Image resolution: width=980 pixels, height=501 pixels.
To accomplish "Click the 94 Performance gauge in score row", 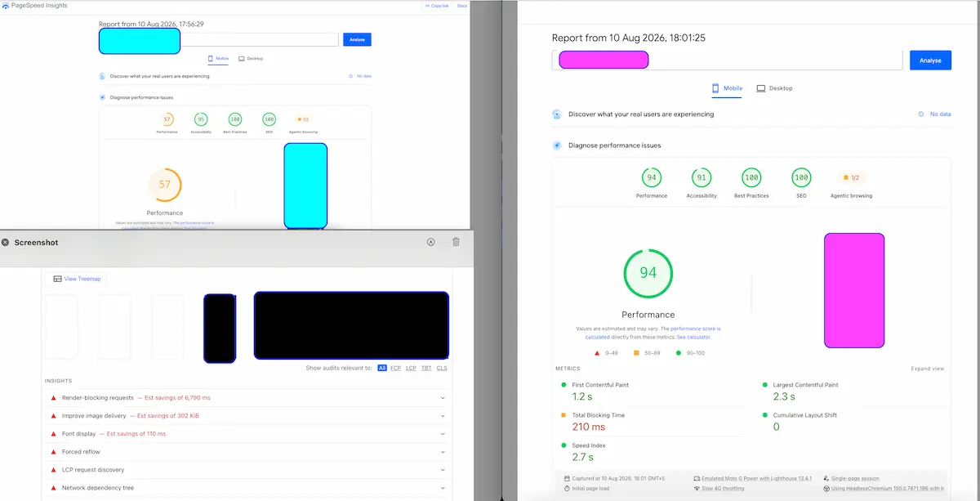I will [652, 177].
